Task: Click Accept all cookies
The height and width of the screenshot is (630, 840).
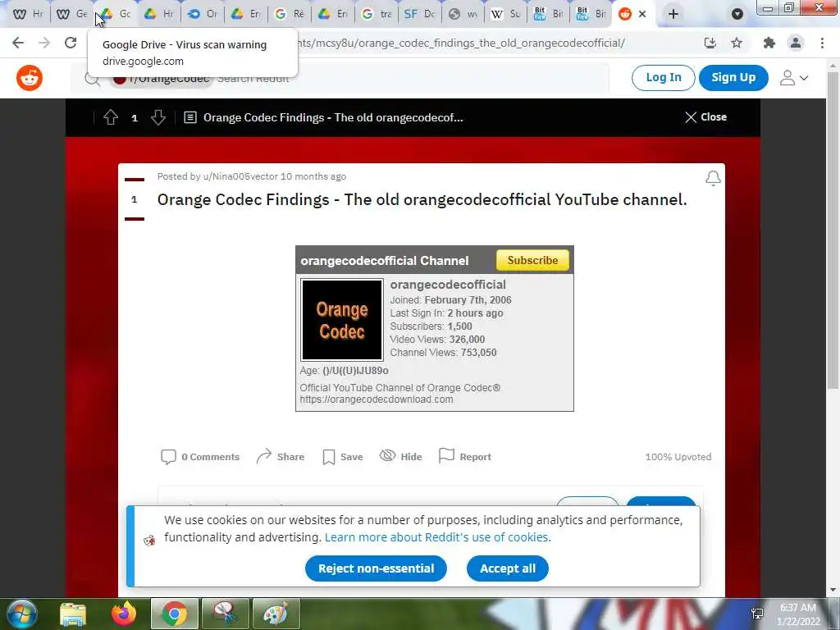Action: [x=507, y=568]
